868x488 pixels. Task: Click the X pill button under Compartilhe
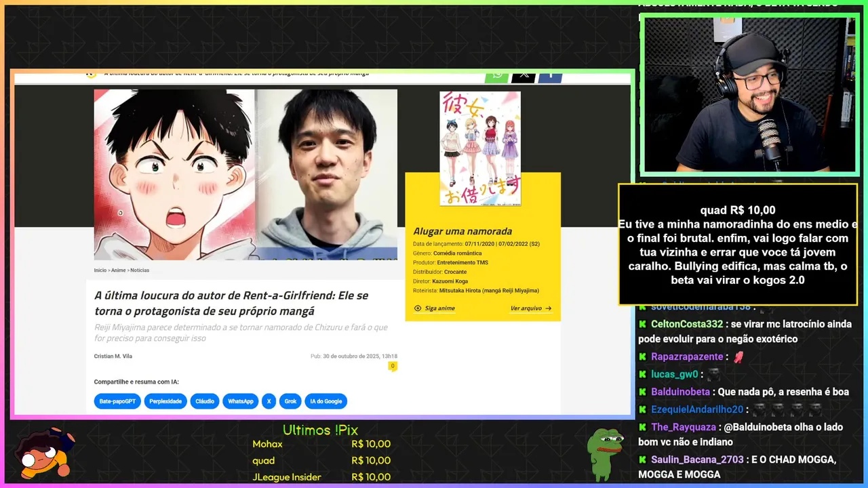[x=269, y=401]
